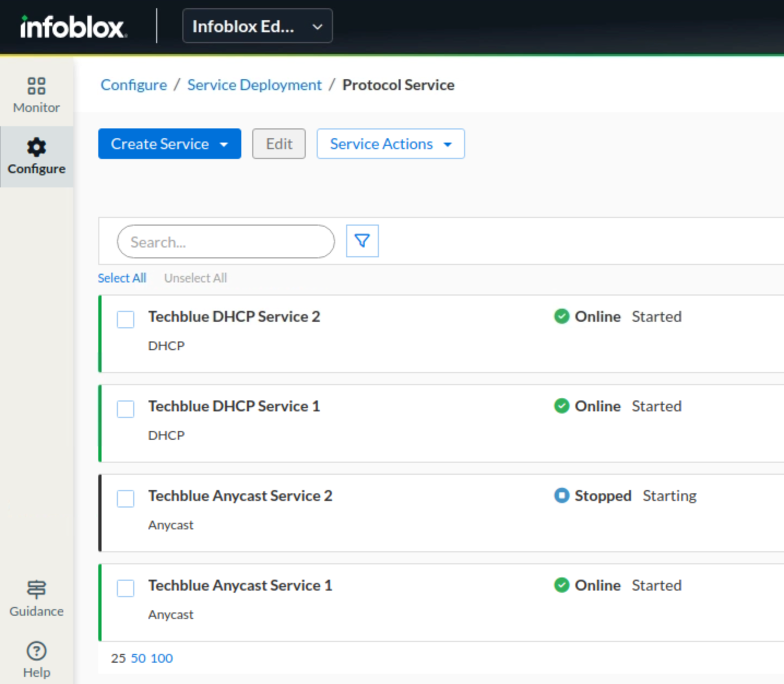Select the Techblue DHCP Service 2 checkbox

[x=126, y=320]
